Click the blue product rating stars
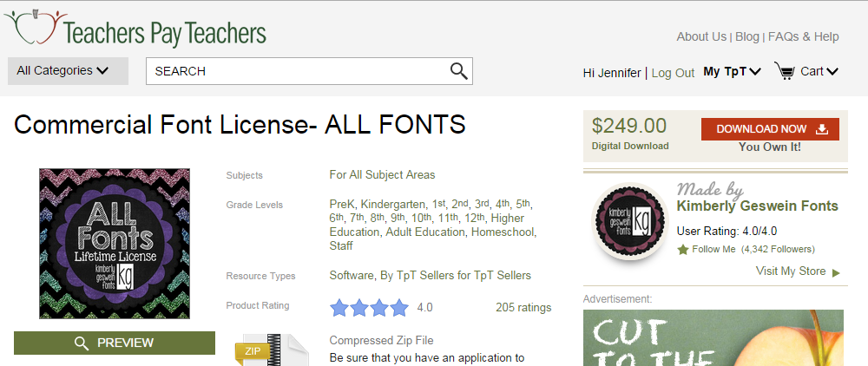The height and width of the screenshot is (366, 868). click(369, 307)
